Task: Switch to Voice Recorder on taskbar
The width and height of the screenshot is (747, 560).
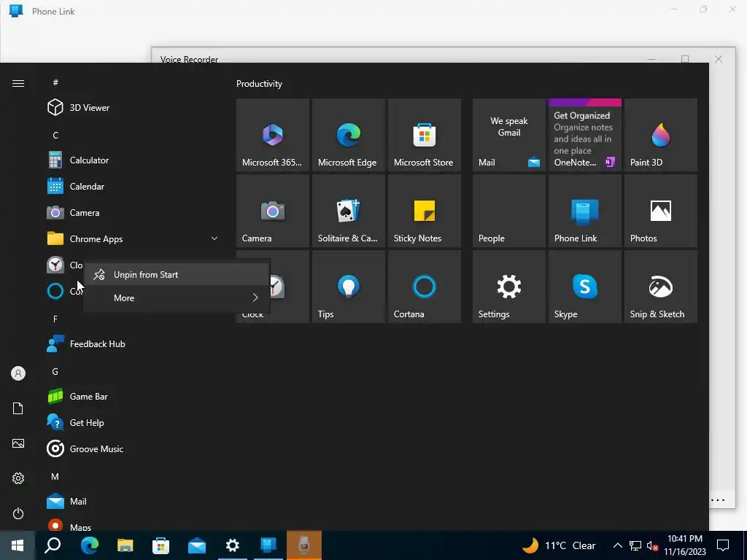Action: [x=304, y=545]
